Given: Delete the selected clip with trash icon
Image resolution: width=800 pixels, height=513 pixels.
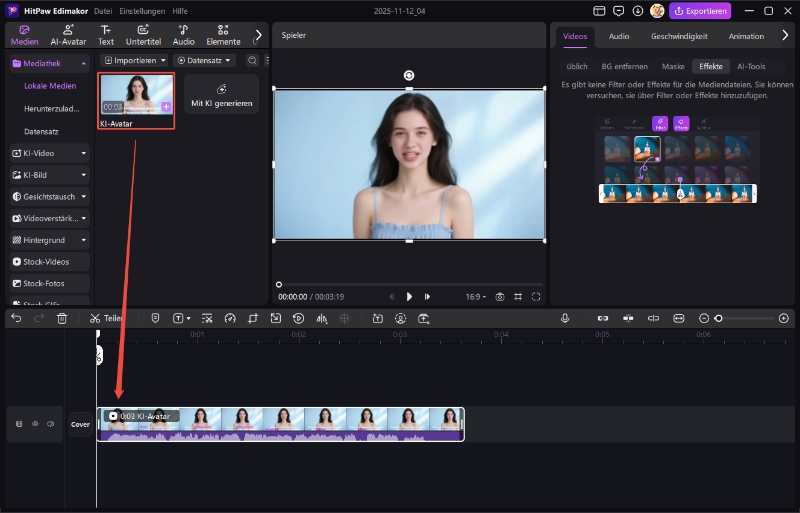Looking at the screenshot, I should tap(62, 319).
